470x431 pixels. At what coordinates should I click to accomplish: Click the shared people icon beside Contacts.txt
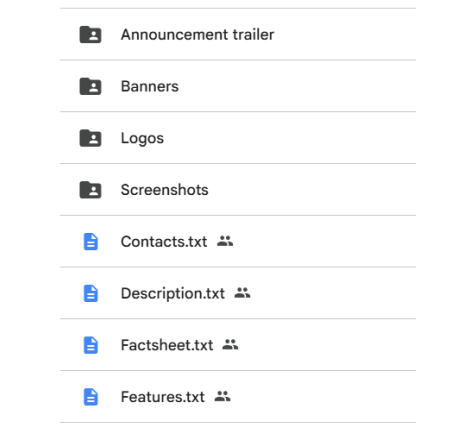tap(225, 241)
